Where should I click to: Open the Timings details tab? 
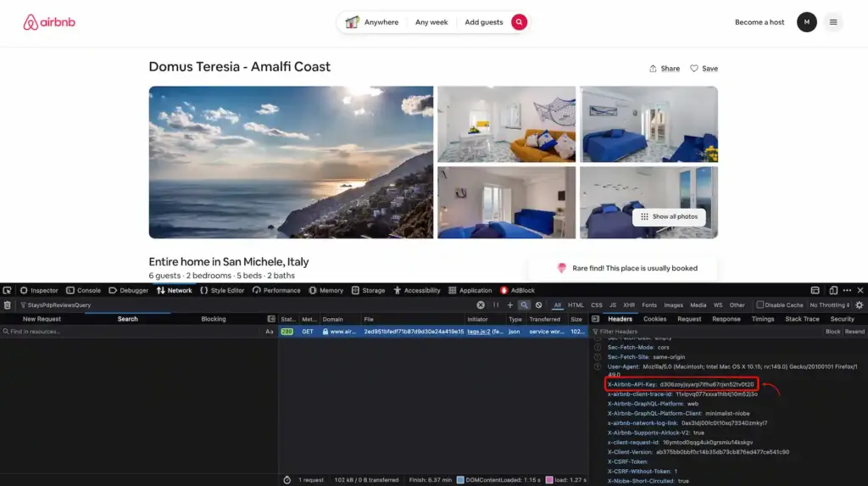pyautogui.click(x=763, y=319)
